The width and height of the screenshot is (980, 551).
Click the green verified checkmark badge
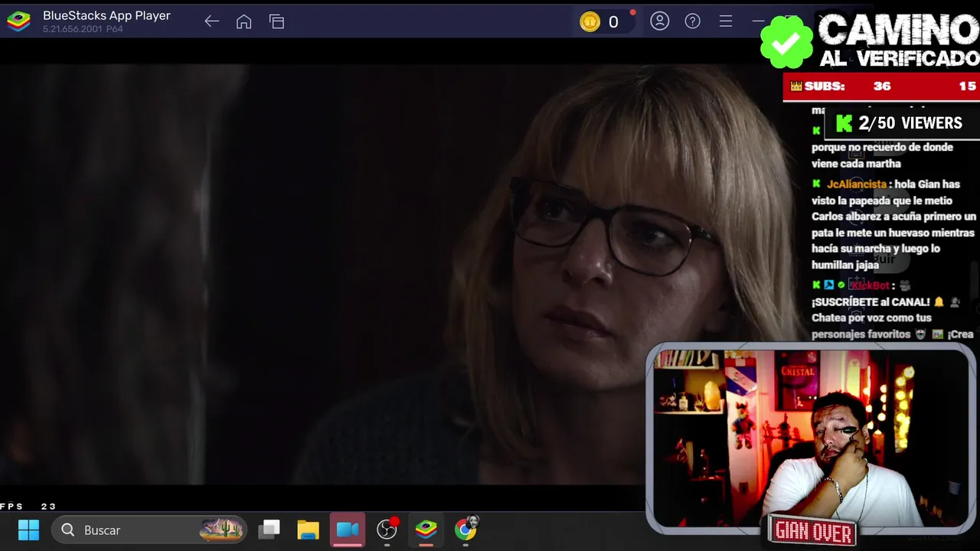[x=786, y=43]
